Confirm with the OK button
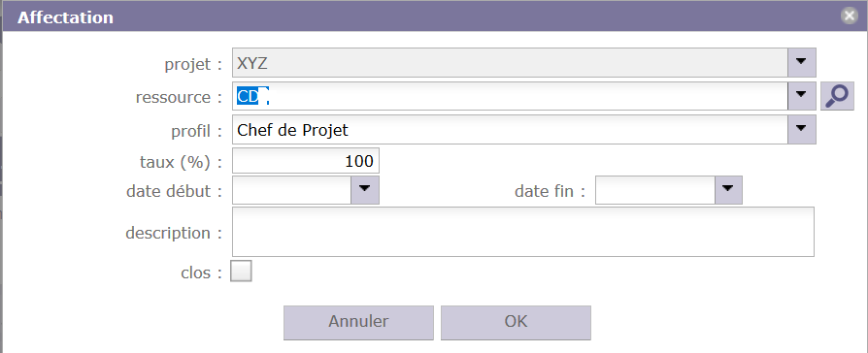868x353 pixels. [x=516, y=323]
